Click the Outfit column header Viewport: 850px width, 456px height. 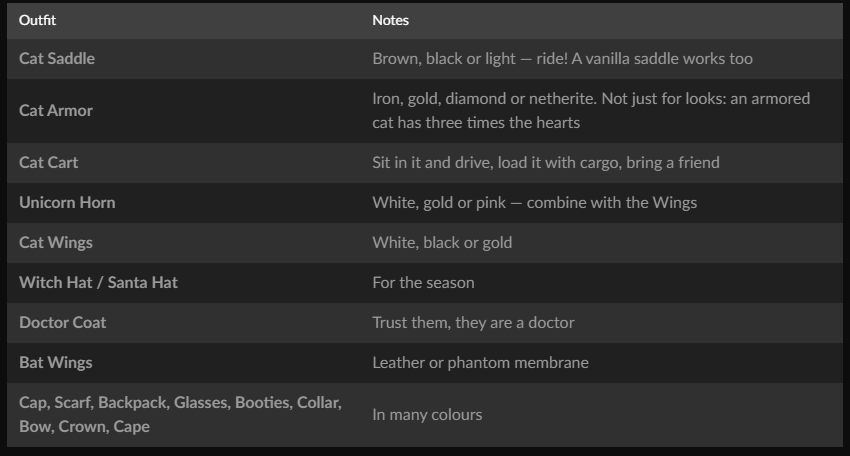point(37,20)
